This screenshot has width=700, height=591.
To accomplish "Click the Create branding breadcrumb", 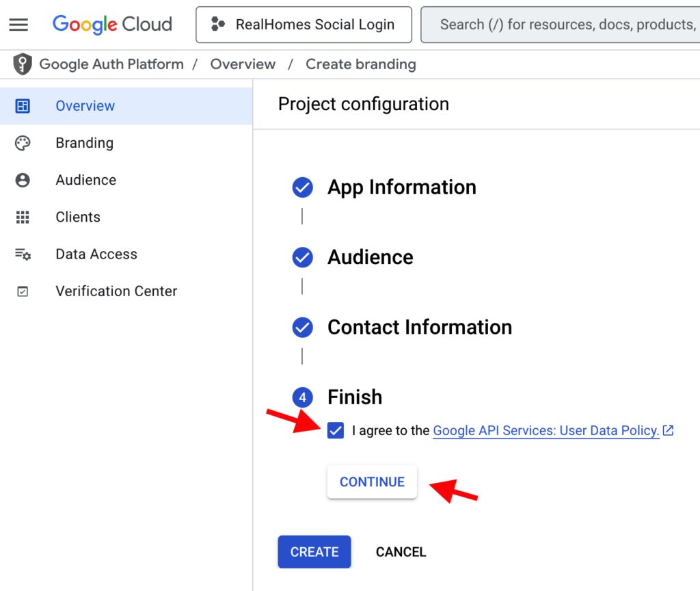I will 361,64.
